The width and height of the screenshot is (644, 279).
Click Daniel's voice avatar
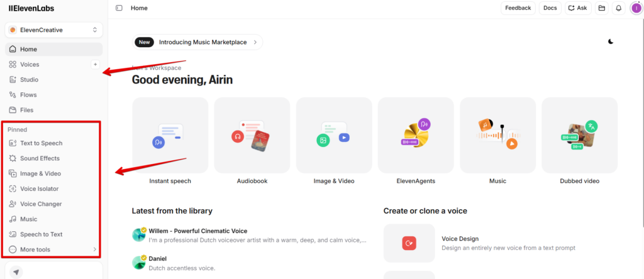139,263
